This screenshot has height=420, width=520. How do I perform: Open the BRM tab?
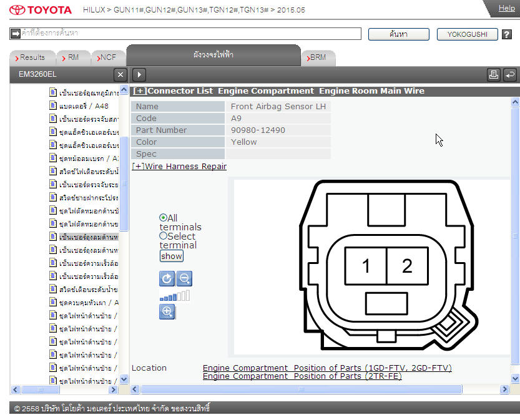[318, 57]
